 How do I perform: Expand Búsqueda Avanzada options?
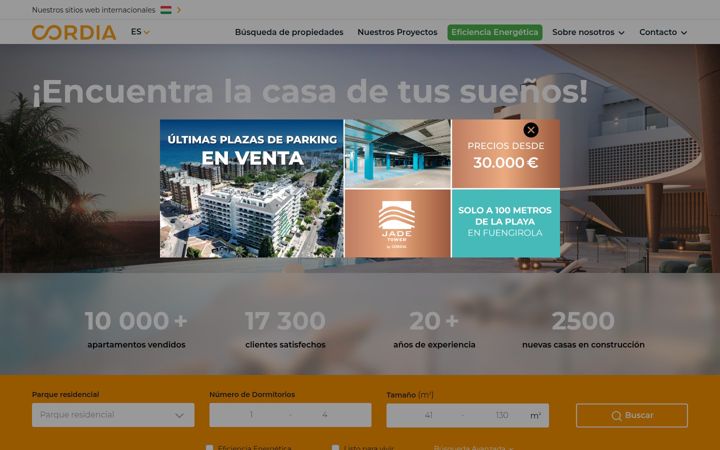coord(473,447)
